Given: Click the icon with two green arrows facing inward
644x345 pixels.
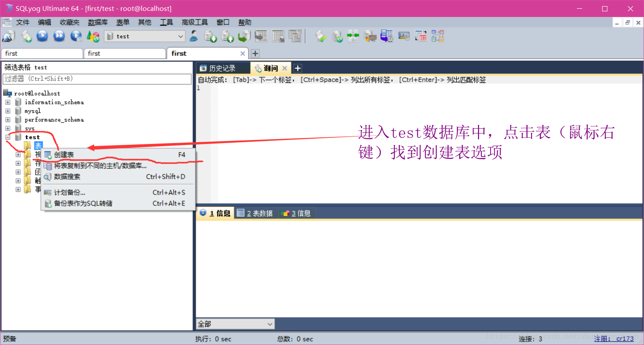Looking at the screenshot, I should coord(353,36).
